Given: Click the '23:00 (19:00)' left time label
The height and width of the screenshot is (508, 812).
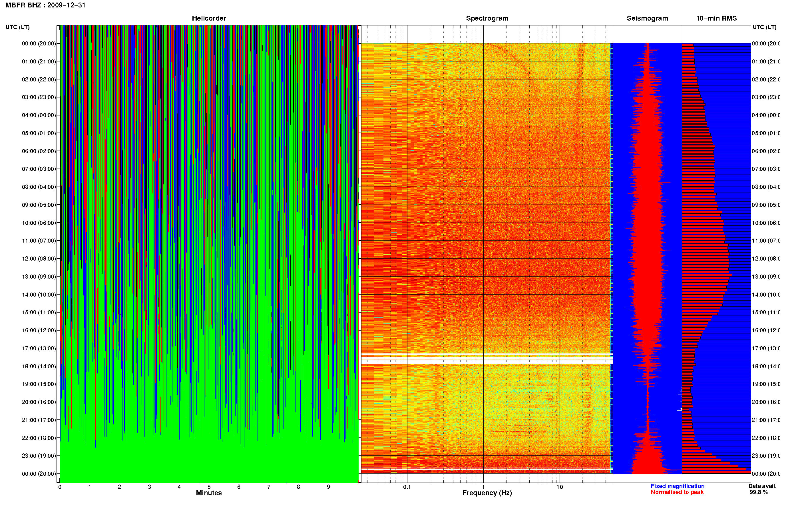Looking at the screenshot, I should coord(39,456).
